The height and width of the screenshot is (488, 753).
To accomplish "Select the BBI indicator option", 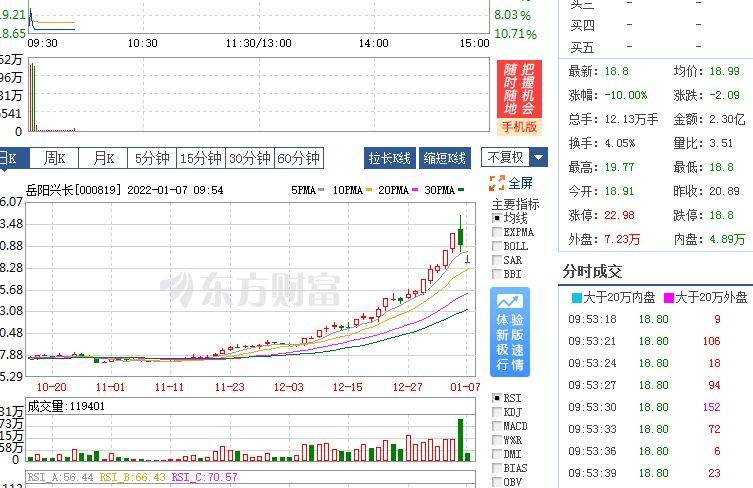I will tap(497, 274).
